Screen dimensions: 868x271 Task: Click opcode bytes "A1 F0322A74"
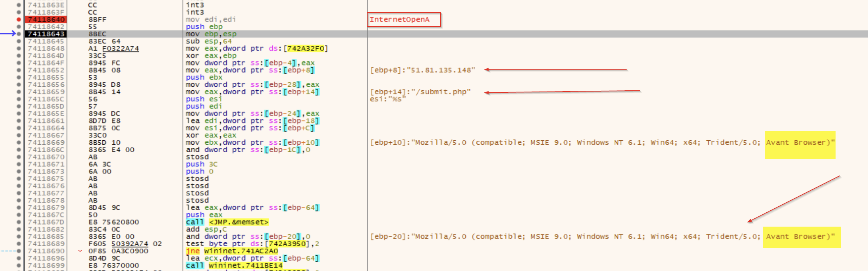pyautogui.click(x=114, y=48)
